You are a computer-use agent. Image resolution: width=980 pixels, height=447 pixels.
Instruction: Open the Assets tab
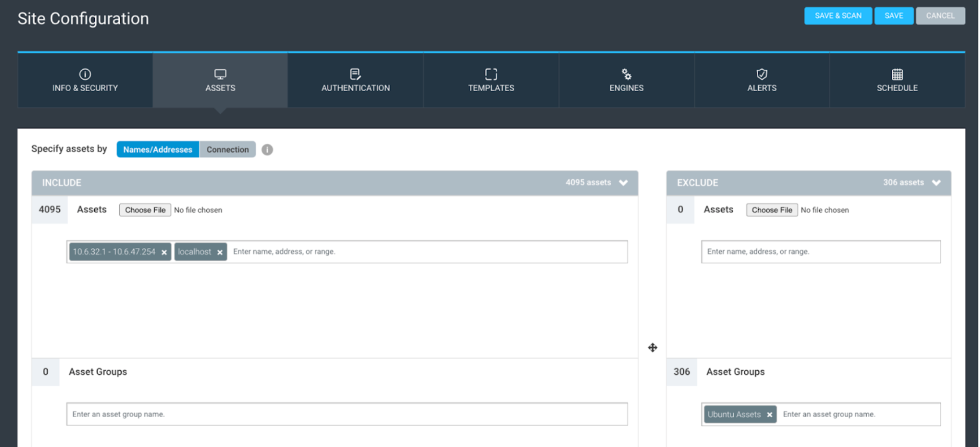coord(220,80)
